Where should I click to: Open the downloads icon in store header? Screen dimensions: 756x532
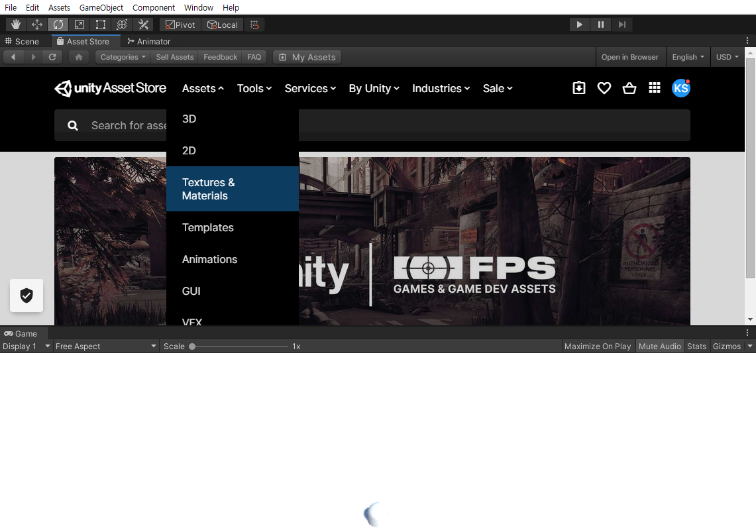(578, 88)
